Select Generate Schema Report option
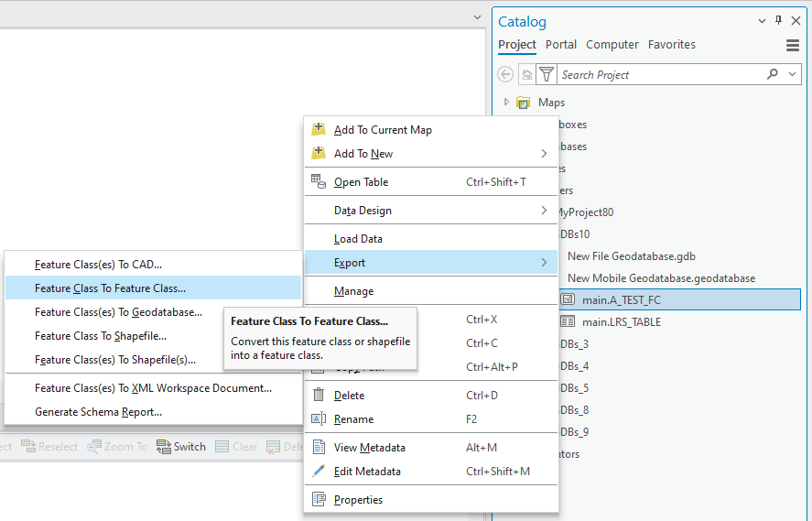This screenshot has height=521, width=812. (x=98, y=412)
